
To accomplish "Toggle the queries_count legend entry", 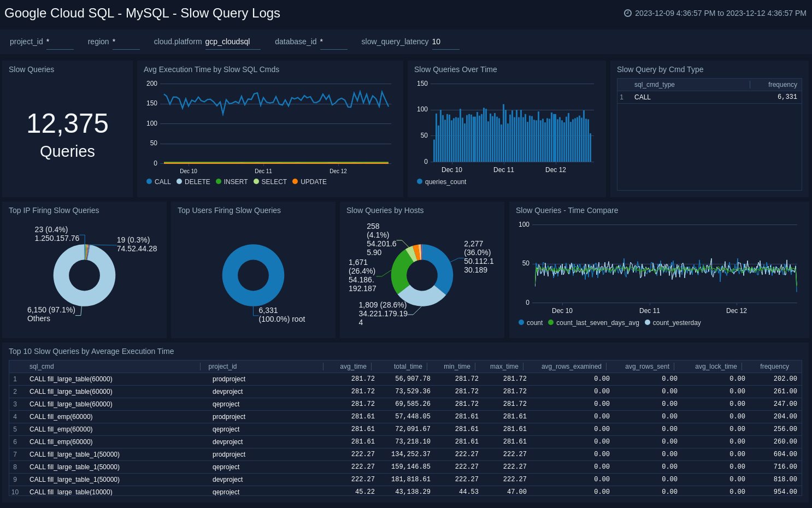I will [442, 182].
